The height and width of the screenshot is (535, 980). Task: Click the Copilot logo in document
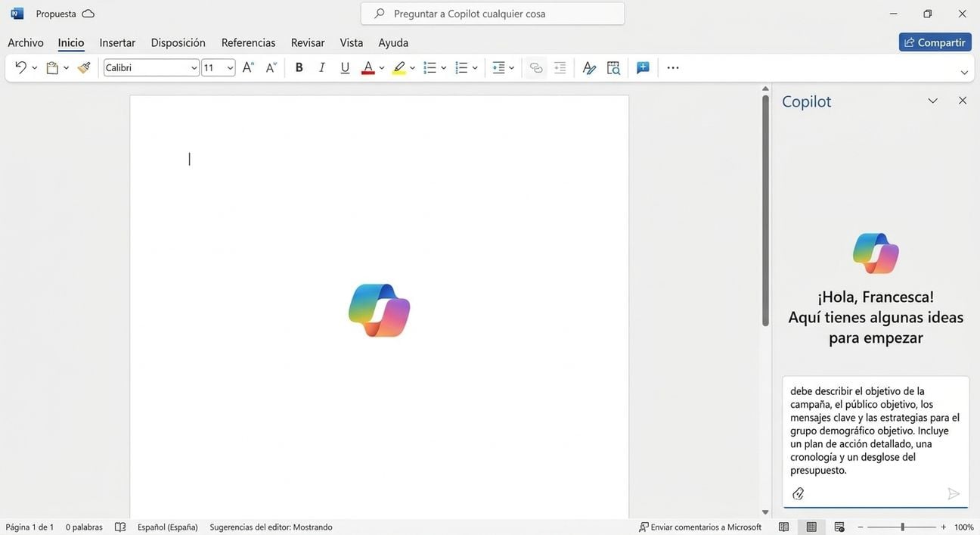[x=380, y=310]
